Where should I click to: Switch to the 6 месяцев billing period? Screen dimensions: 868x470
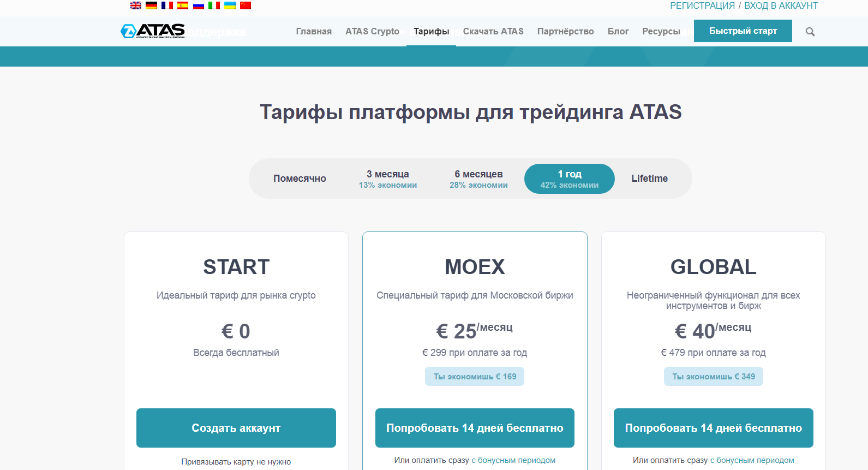(x=478, y=179)
